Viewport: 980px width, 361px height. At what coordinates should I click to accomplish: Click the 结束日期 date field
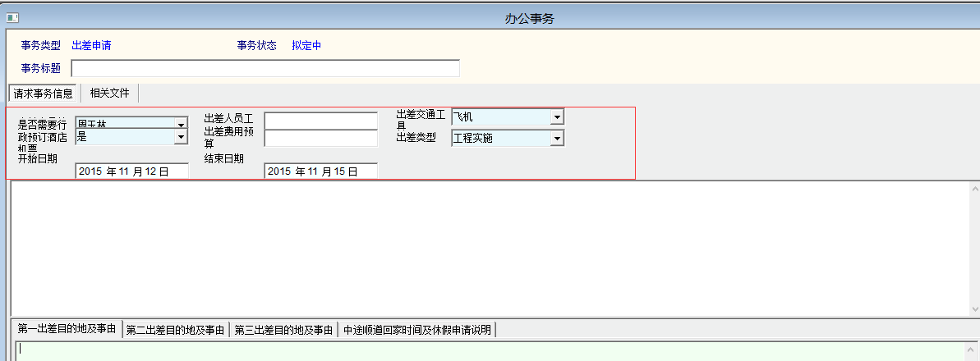(x=320, y=171)
